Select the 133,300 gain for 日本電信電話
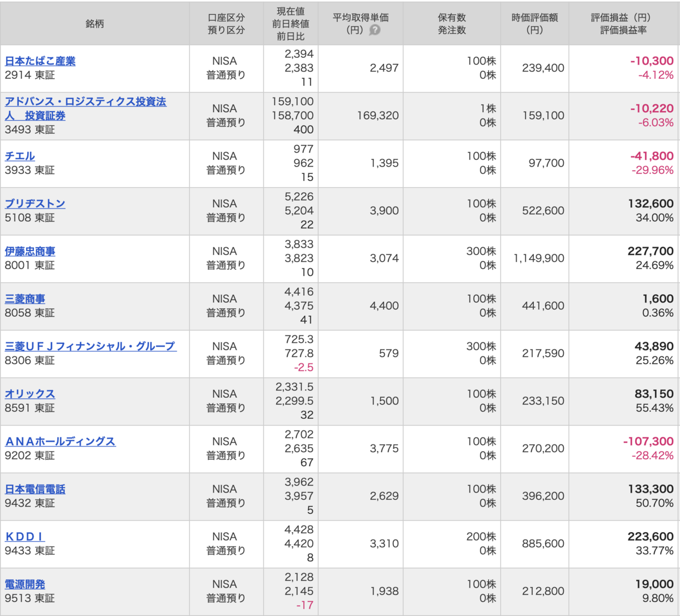 click(651, 489)
